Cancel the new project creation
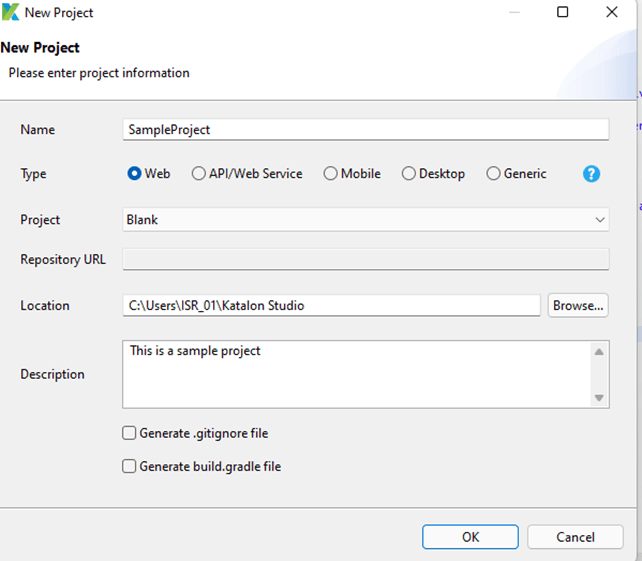642x561 pixels. 575,537
